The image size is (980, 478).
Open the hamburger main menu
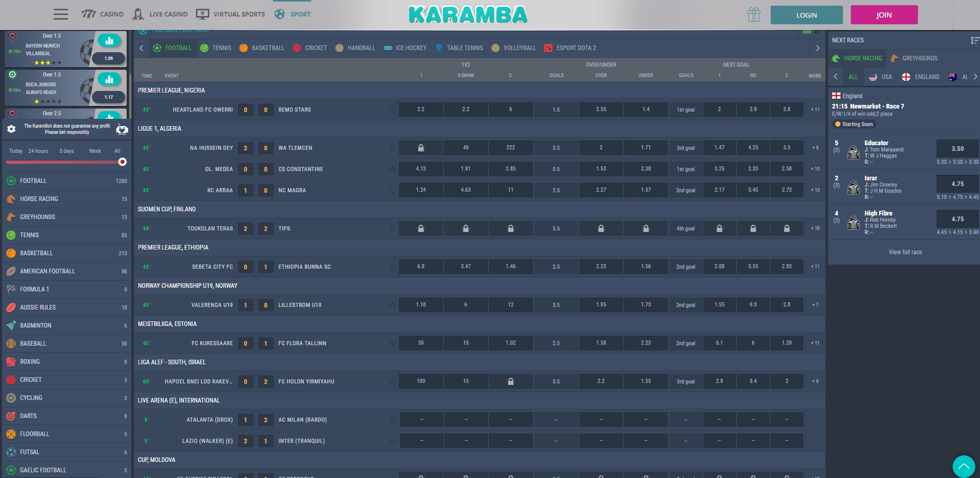(x=61, y=14)
